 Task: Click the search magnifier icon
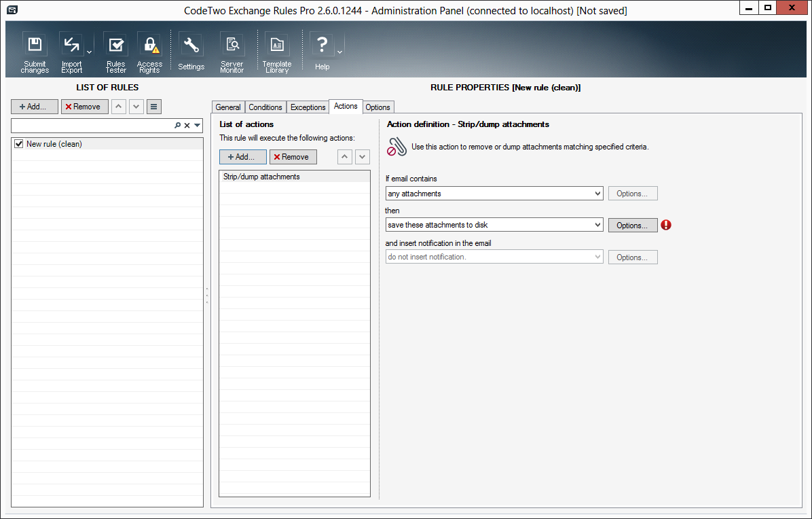178,126
